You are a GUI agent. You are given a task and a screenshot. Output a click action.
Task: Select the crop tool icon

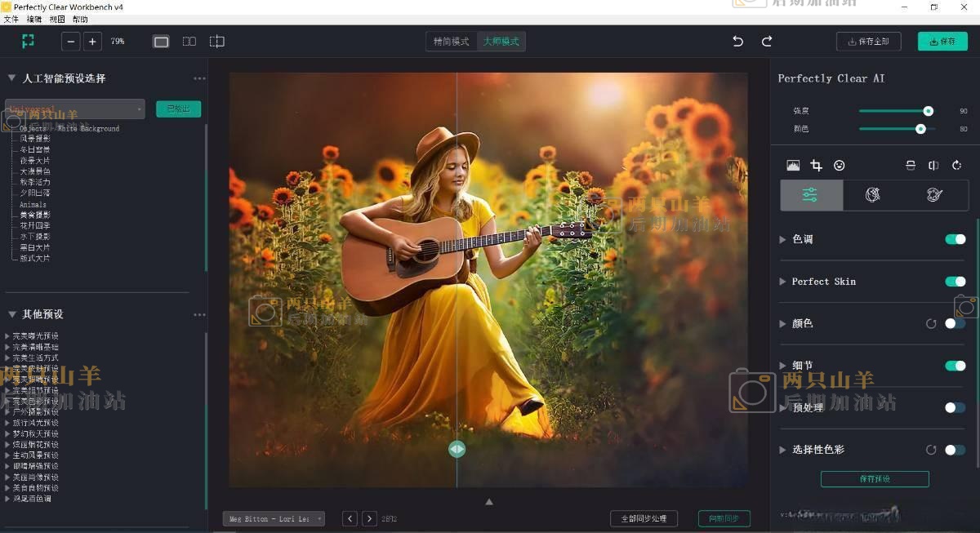click(x=816, y=166)
